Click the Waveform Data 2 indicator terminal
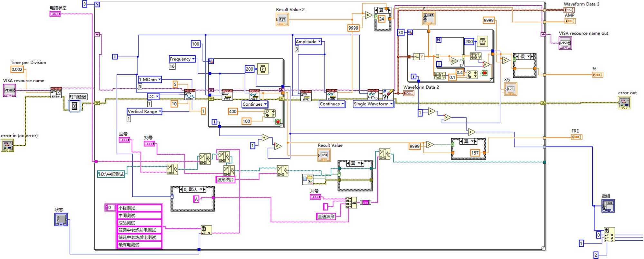Viewport: 644px width, 259px height. pos(409,93)
